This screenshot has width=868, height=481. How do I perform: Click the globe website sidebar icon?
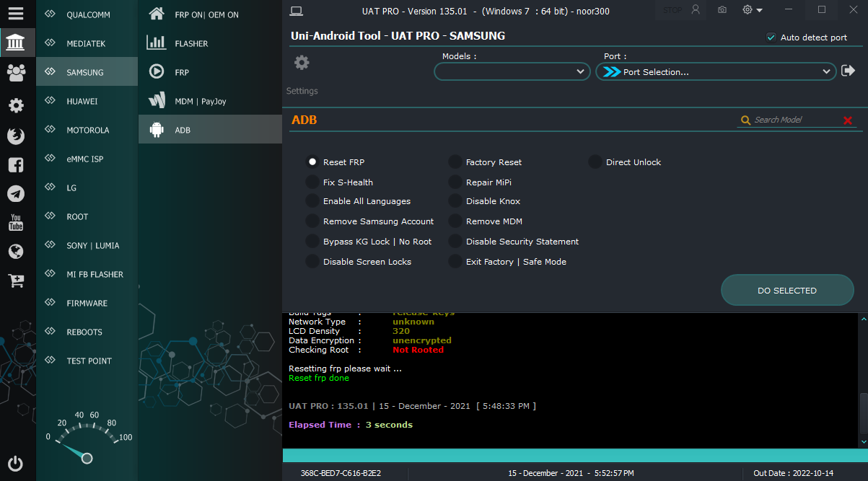point(16,252)
